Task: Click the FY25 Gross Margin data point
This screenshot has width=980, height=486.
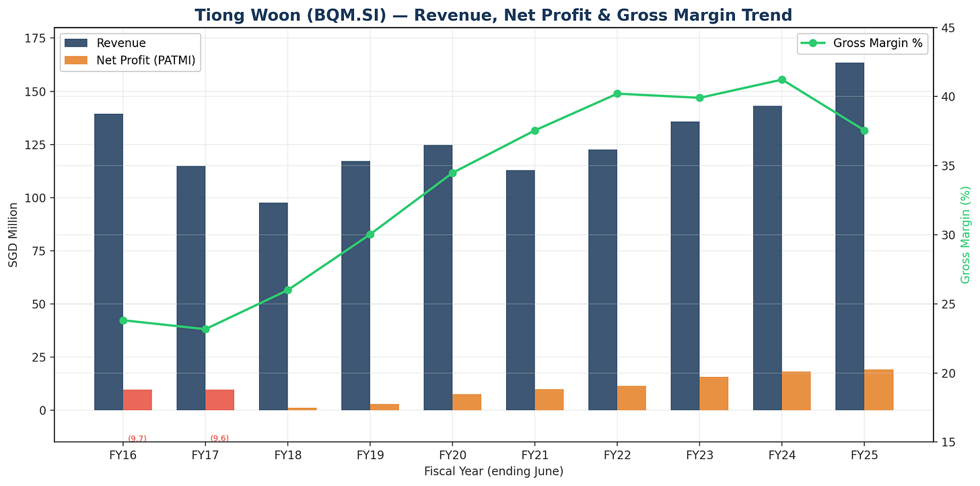Action: coord(864,131)
